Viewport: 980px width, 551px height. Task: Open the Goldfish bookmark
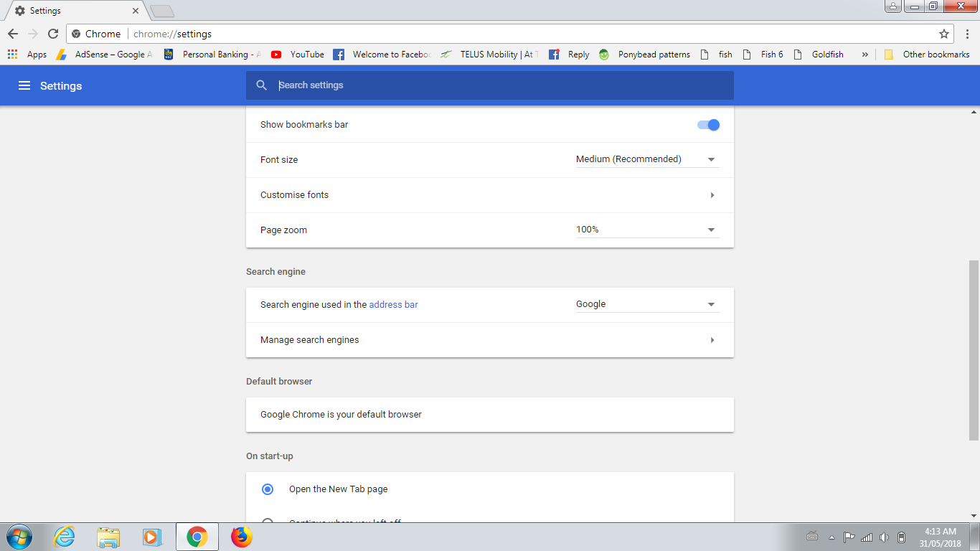[819, 55]
